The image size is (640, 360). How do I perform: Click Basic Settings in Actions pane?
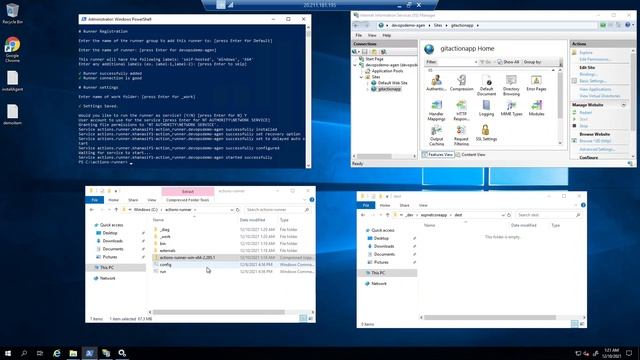coord(592,81)
